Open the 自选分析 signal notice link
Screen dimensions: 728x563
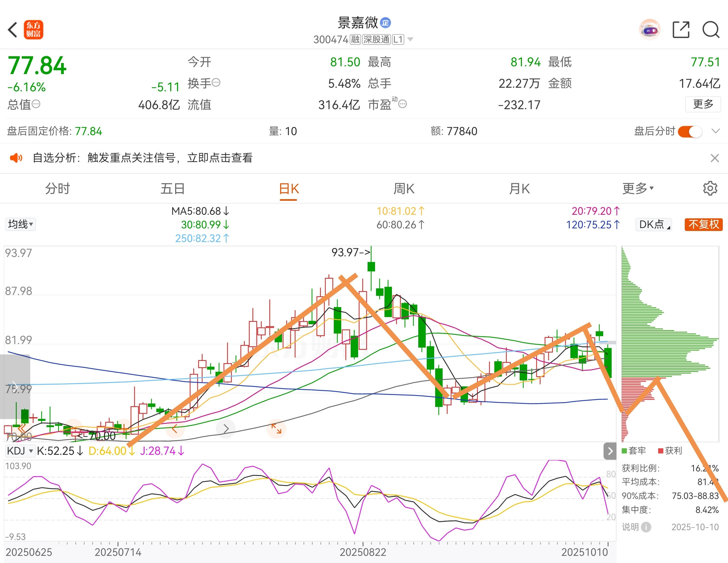tap(143, 158)
